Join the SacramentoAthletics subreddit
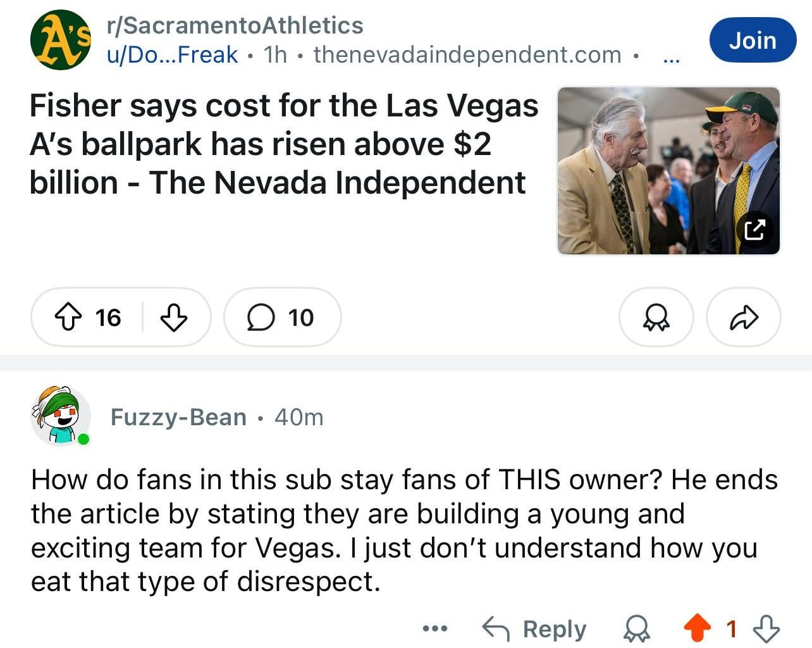This screenshot has height=648, width=812. tap(753, 40)
